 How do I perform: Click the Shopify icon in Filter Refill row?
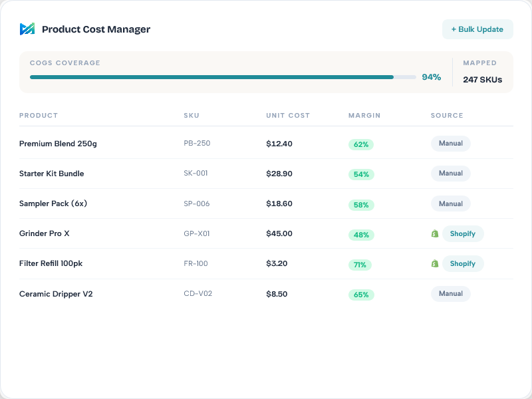[x=435, y=264]
